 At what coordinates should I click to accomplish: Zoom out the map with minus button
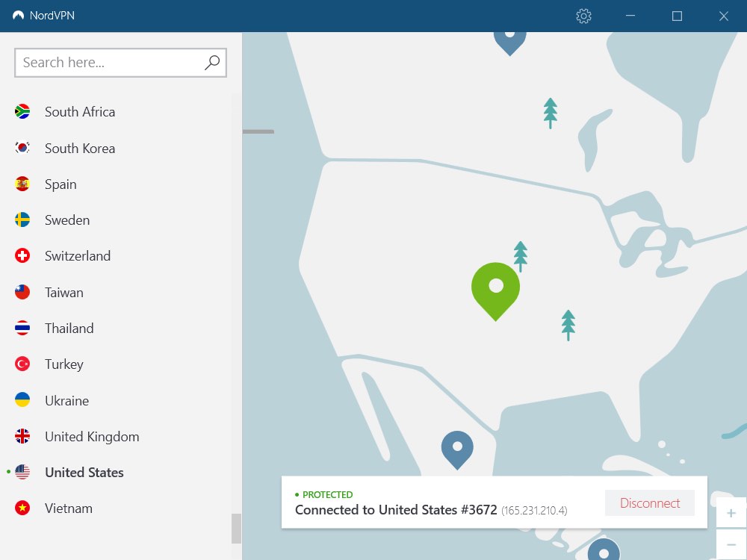point(731,544)
